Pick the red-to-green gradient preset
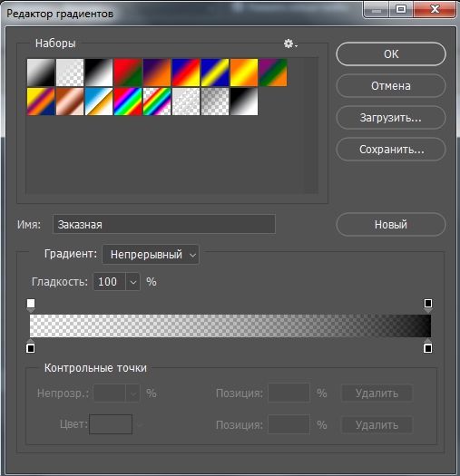The image size is (460, 476). [x=128, y=73]
